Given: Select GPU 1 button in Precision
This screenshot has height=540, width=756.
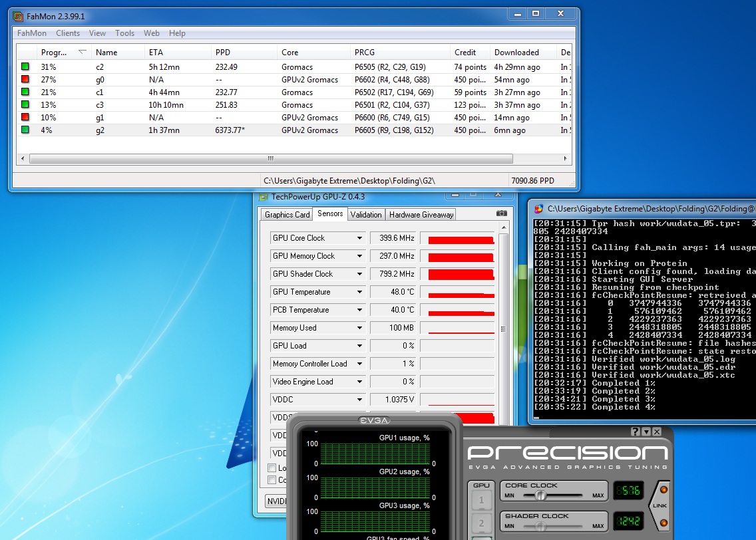Looking at the screenshot, I should [x=481, y=500].
